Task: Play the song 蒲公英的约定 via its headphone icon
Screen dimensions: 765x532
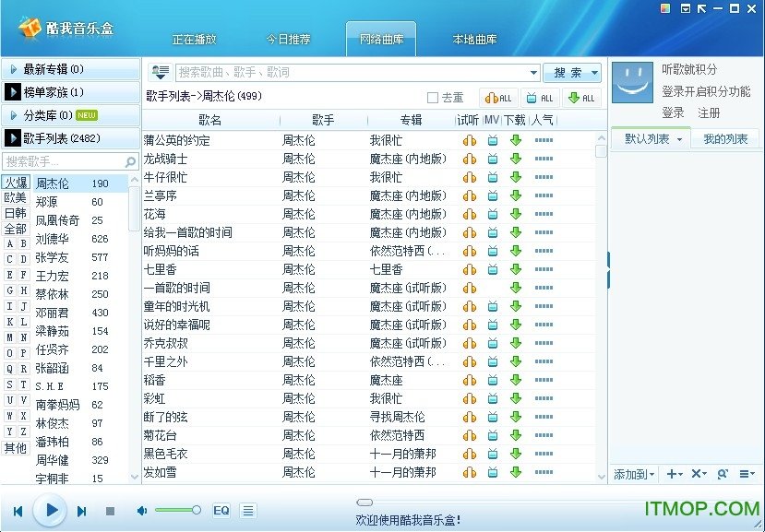Action: click(x=470, y=140)
